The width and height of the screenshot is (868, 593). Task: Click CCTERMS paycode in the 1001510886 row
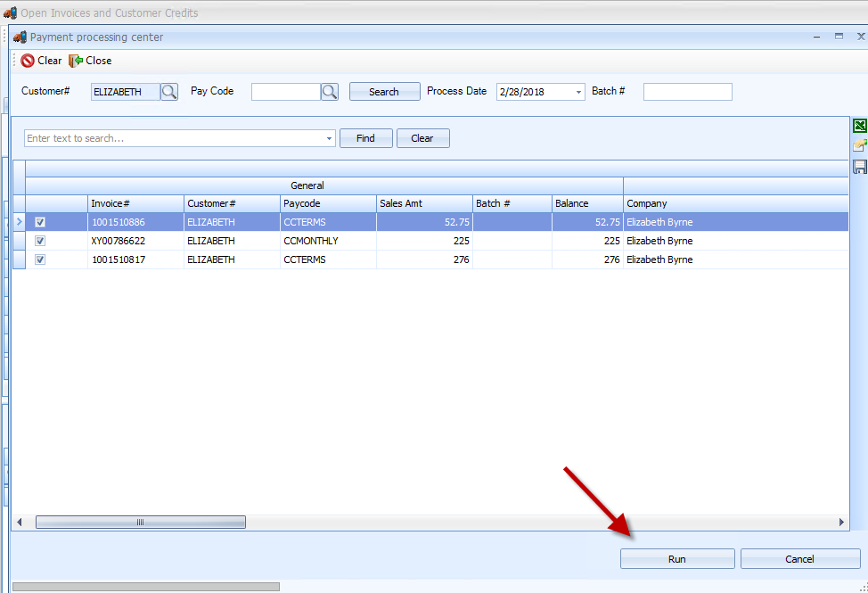[328, 222]
